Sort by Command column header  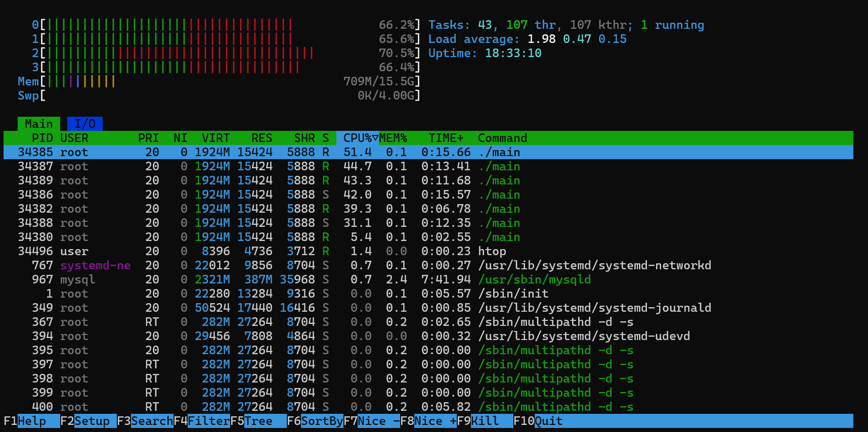503,138
